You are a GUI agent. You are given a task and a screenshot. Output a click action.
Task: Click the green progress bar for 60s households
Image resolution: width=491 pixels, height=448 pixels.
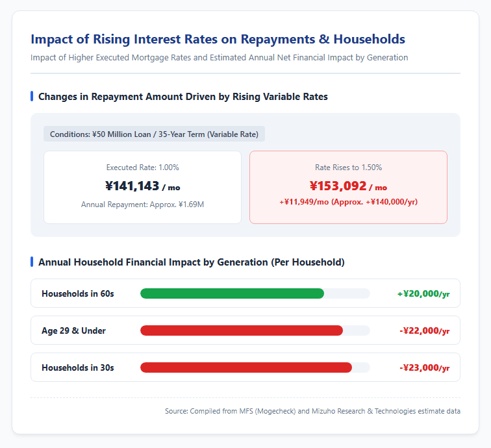pos(232,293)
